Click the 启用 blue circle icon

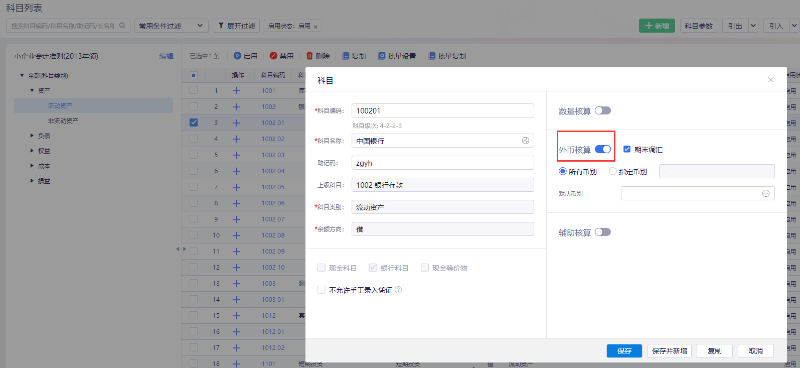coord(237,56)
